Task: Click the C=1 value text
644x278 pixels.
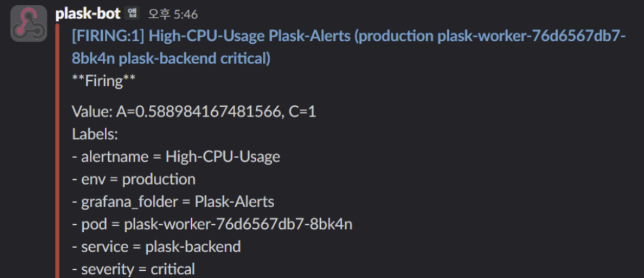Action: 300,112
